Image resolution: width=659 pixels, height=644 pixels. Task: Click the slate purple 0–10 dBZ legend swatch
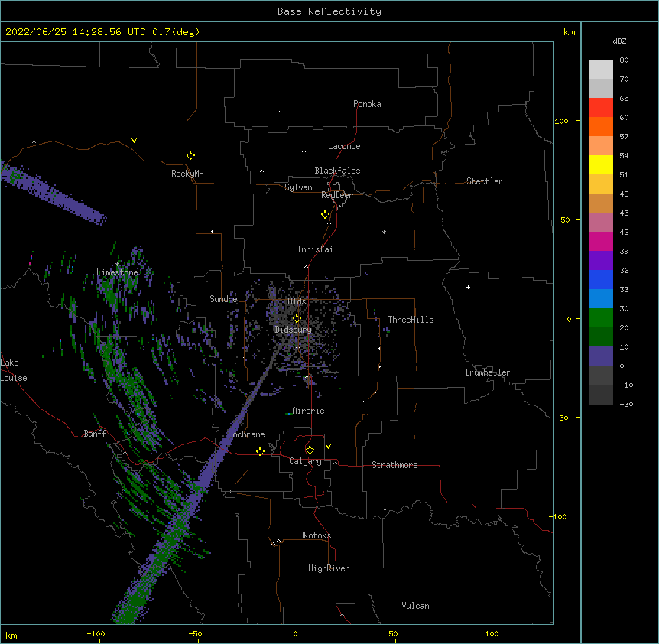pos(601,356)
